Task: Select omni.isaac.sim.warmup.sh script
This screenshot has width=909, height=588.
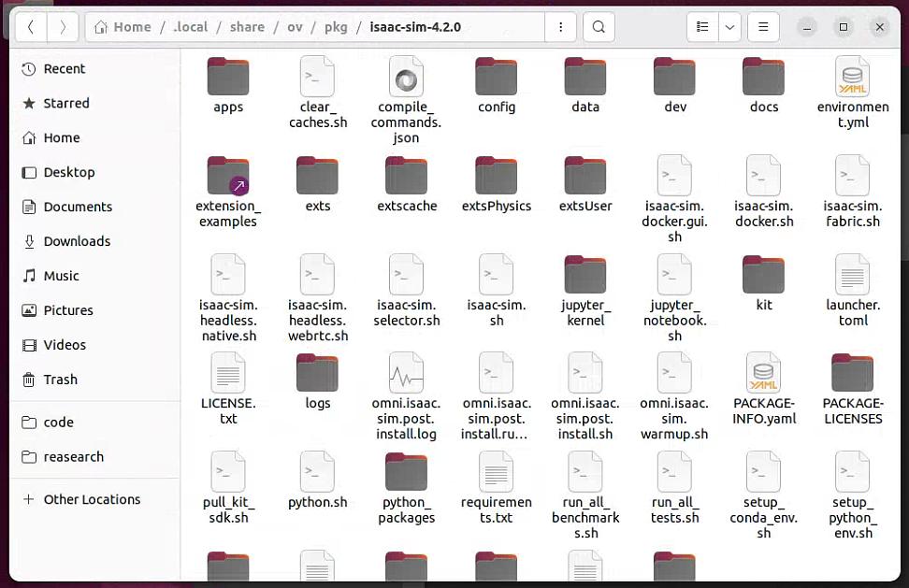Action: pos(675,396)
